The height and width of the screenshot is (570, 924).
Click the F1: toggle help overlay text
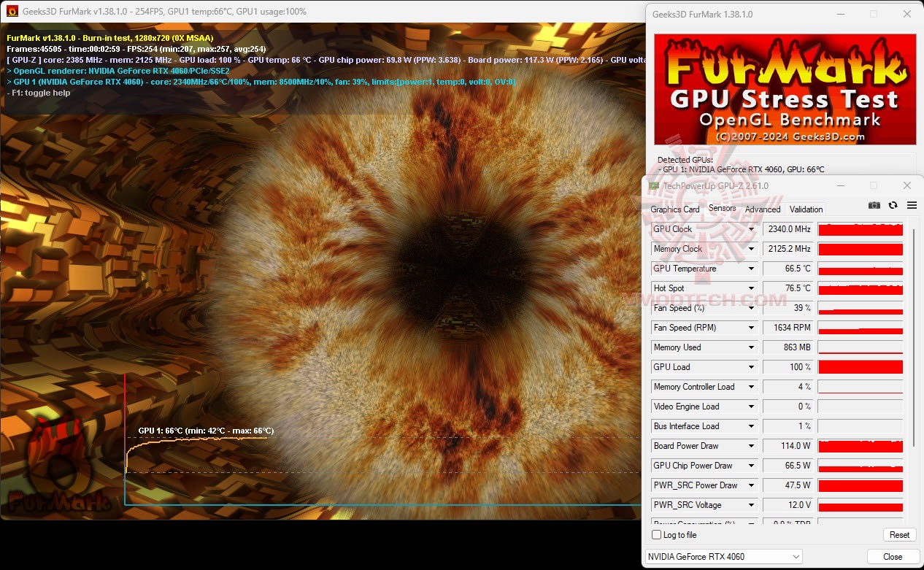(39, 93)
